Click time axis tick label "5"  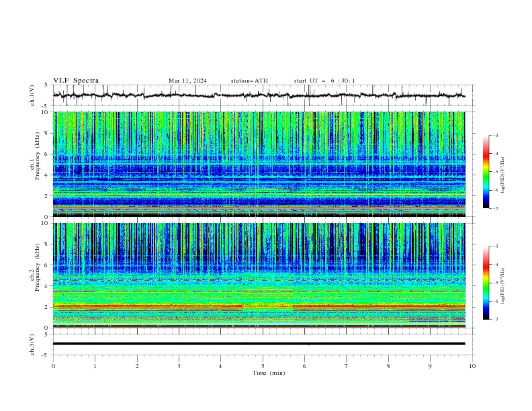[x=263, y=366]
